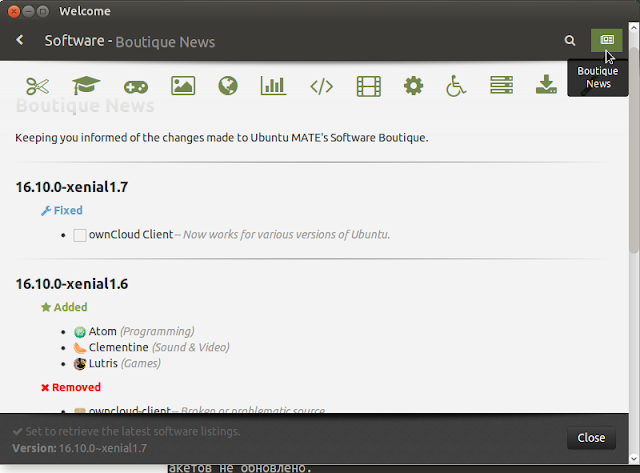Image resolution: width=640 pixels, height=473 pixels.
Task: Open the Graphics picture category
Action: [183, 86]
